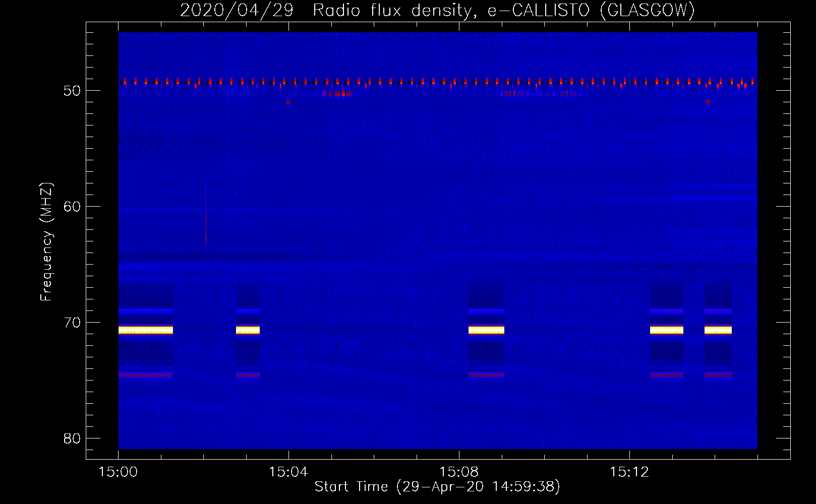This screenshot has width=816, height=504.
Task: Click the bright yellow band starting at 15:00
Action: click(x=146, y=330)
